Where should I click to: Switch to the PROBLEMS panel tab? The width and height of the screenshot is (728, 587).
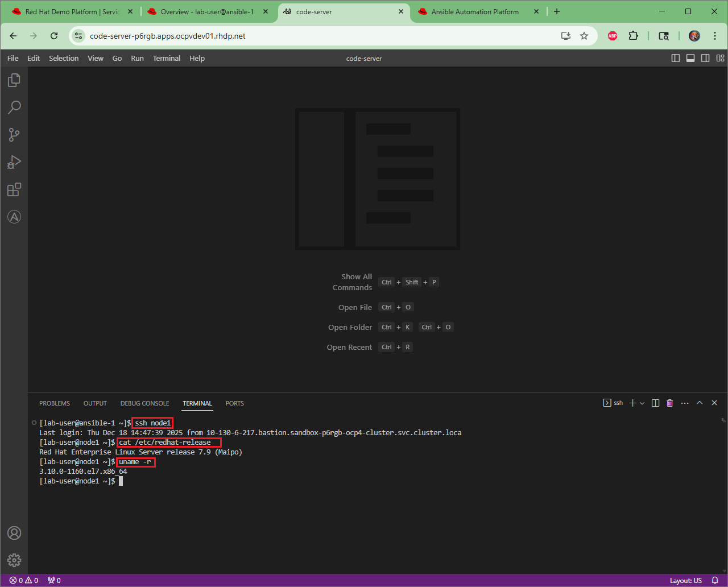(x=55, y=403)
